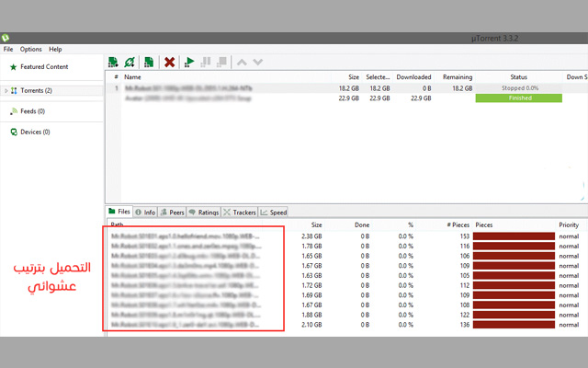The height and width of the screenshot is (368, 588).
Task: Open the Help menu
Action: [55, 49]
